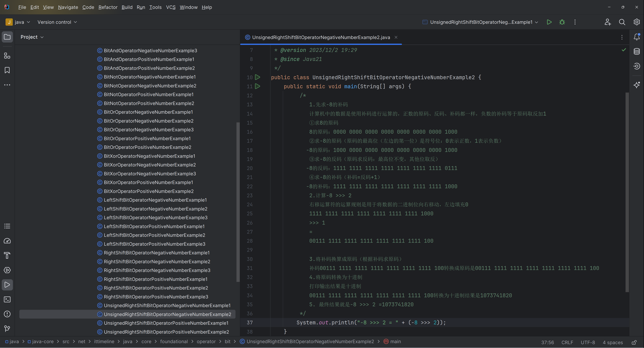Viewport: 644px width, 348px height.
Task: Open the Structure tool window icon
Action: tap(7, 55)
